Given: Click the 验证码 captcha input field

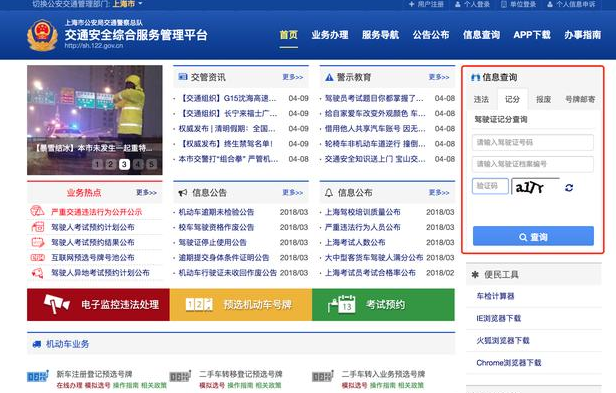Looking at the screenshot, I should pyautogui.click(x=490, y=186).
